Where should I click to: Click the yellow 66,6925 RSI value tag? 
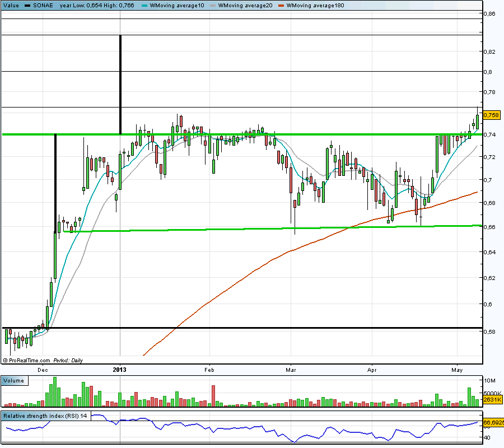[x=493, y=422]
